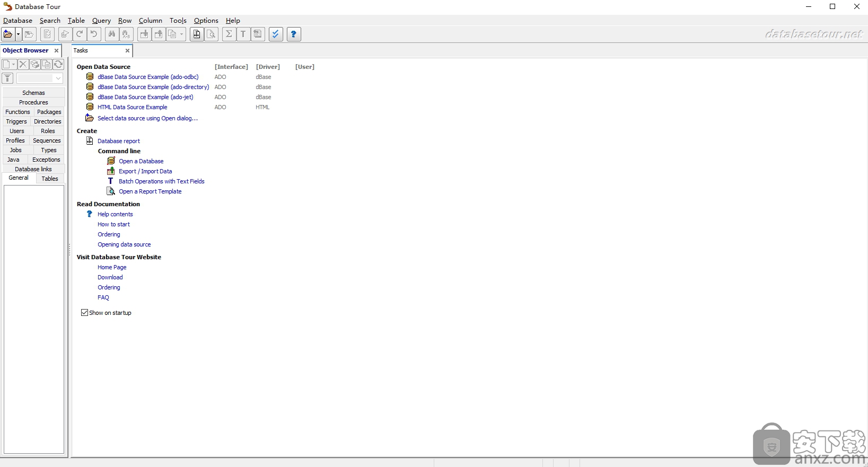Viewport: 868px width, 467px height.
Task: Open the Options menu
Action: click(x=206, y=21)
